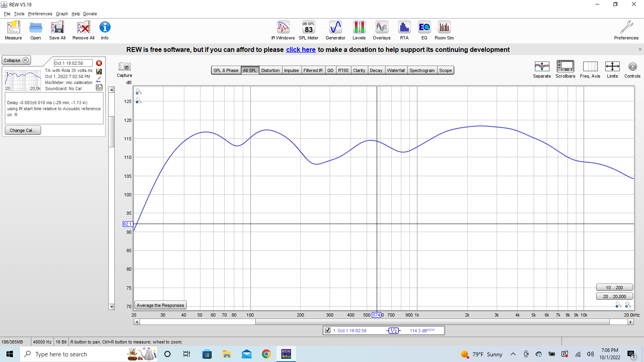Switch to SPL & Phase tab
The height and width of the screenshot is (362, 644).
tap(226, 70)
